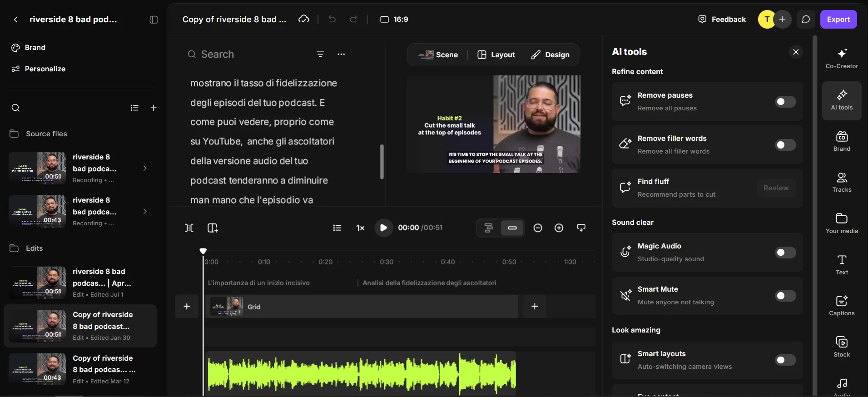Open Captions panel
868x397 pixels.
(842, 305)
